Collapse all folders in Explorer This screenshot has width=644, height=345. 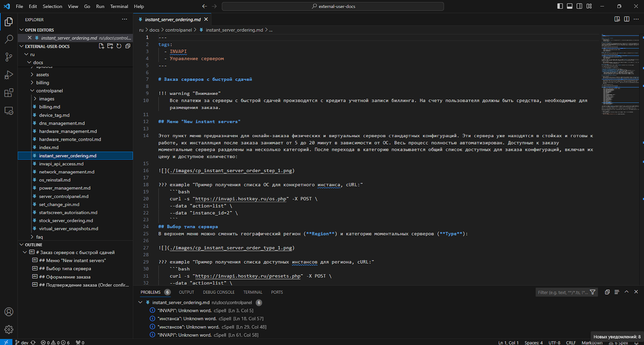[128, 46]
